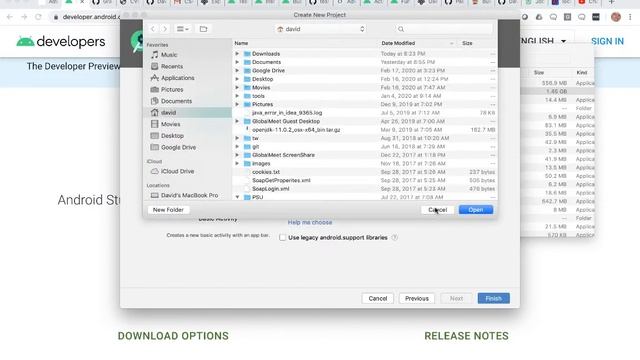Select Google Drive in sidebar

[178, 147]
